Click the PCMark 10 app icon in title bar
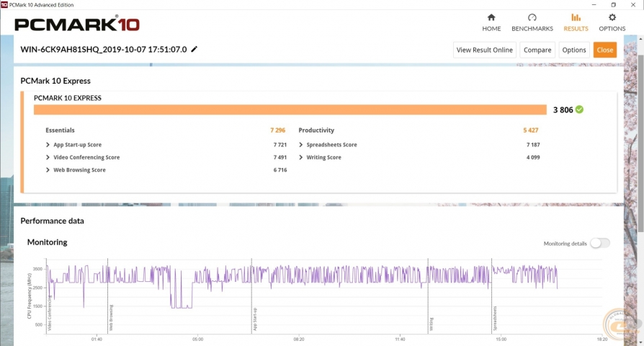The width and height of the screenshot is (644, 346). 4,4
